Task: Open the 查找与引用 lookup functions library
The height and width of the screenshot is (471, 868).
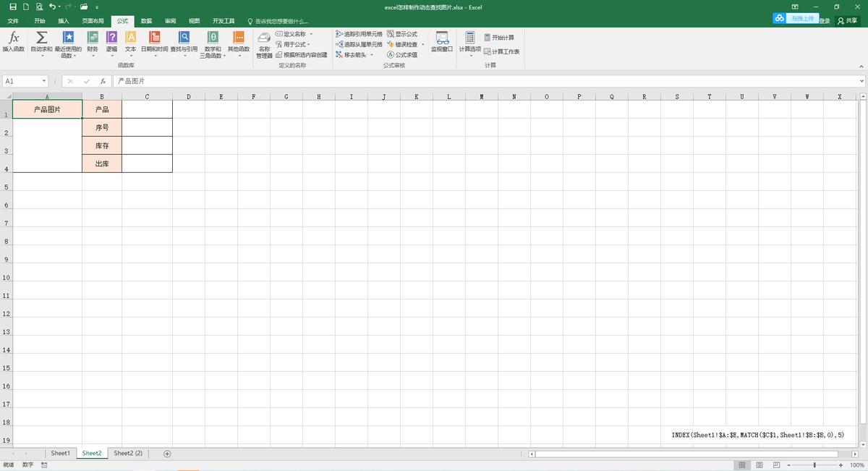Action: click(x=184, y=41)
